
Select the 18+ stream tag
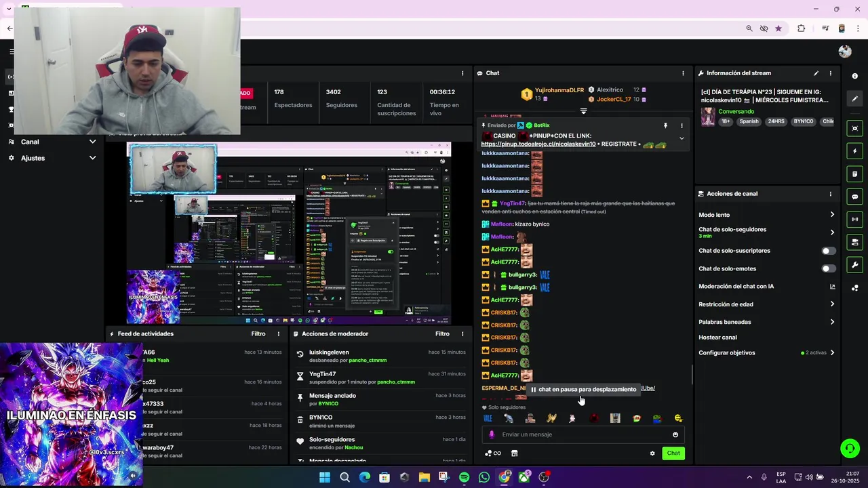pos(726,122)
